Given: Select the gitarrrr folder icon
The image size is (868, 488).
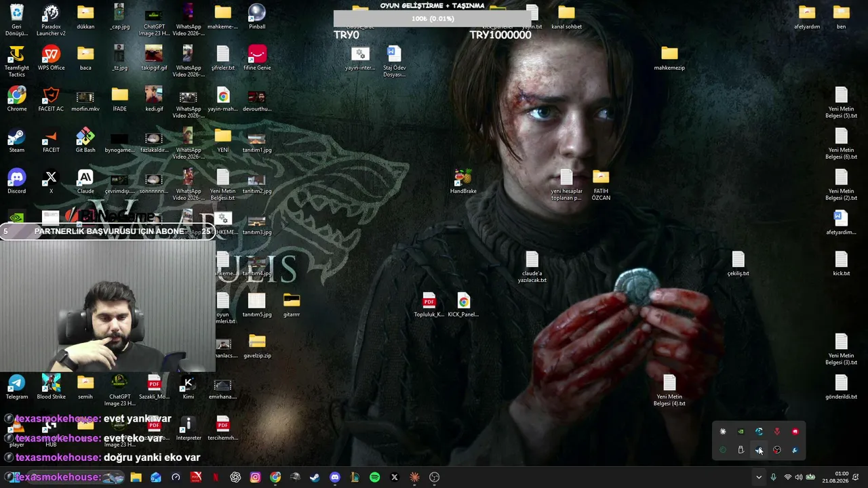Looking at the screenshot, I should [292, 305].
